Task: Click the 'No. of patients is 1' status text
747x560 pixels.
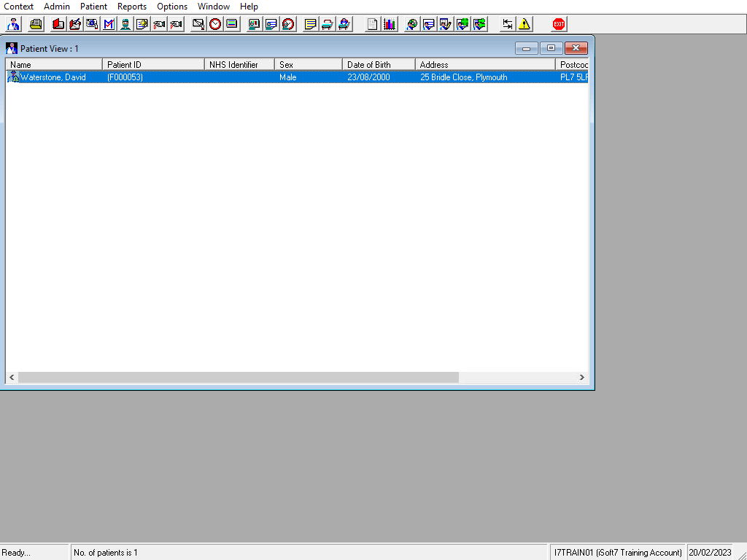Action: pyautogui.click(x=105, y=553)
